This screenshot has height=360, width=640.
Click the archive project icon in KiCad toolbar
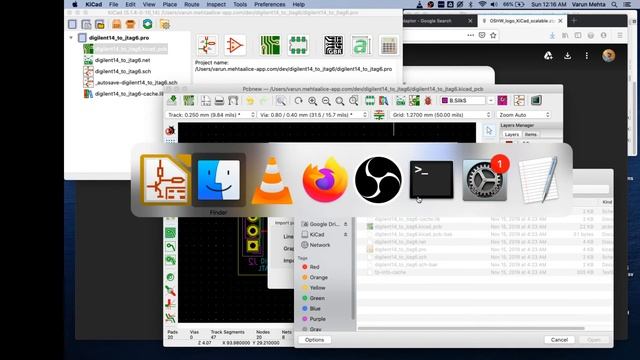[x=117, y=24]
